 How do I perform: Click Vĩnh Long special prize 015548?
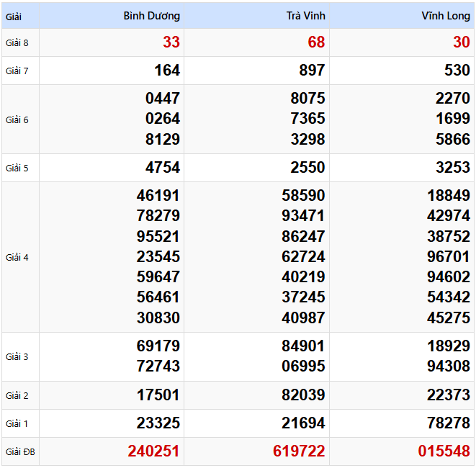tap(444, 451)
